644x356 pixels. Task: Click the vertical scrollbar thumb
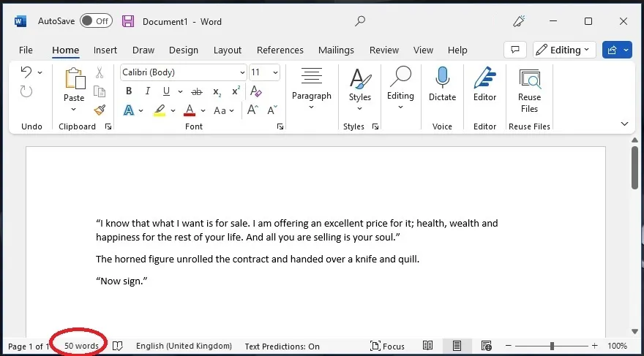pos(634,168)
